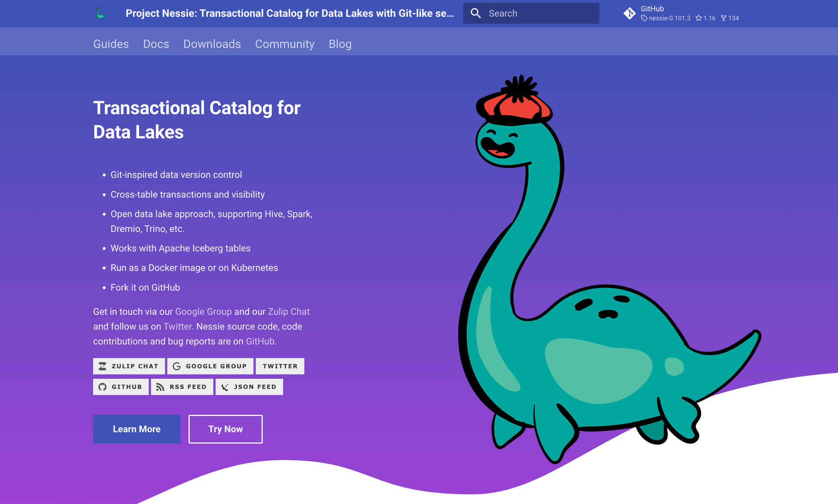The image size is (838, 504).
Task: Click the Nessie logo icon in header
Action: coord(101,13)
